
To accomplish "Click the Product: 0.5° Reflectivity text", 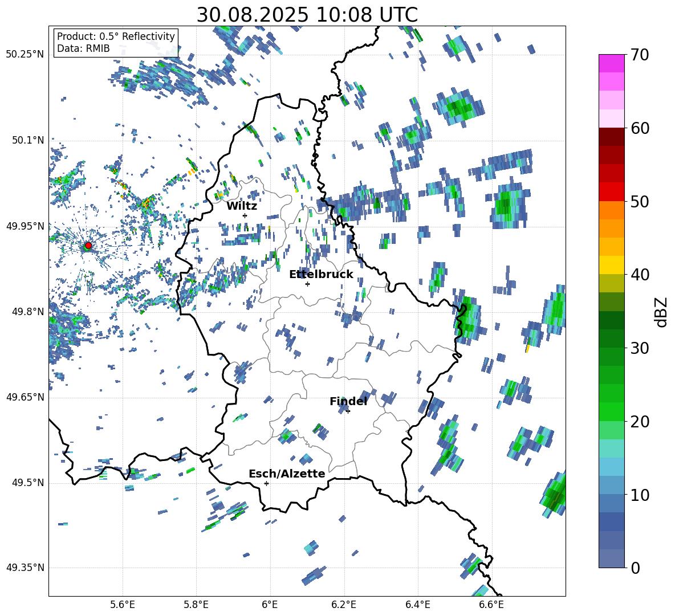I will click(116, 36).
